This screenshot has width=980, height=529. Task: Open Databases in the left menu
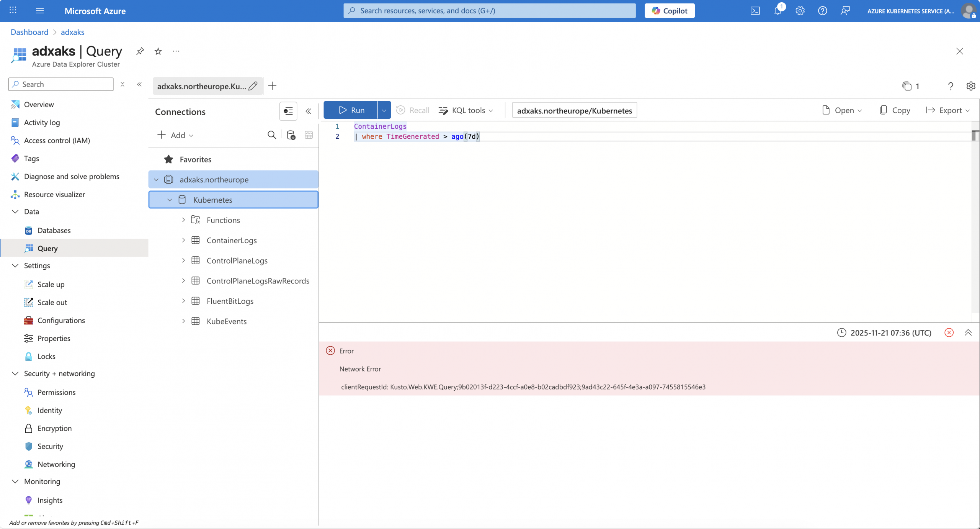pos(54,230)
